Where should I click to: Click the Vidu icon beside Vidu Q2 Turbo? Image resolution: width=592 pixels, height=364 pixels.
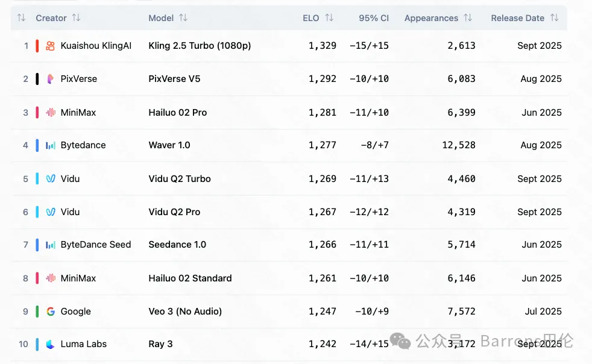51,179
